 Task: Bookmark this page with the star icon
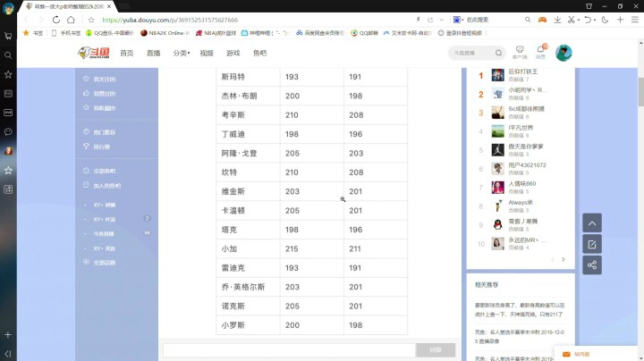(91, 20)
